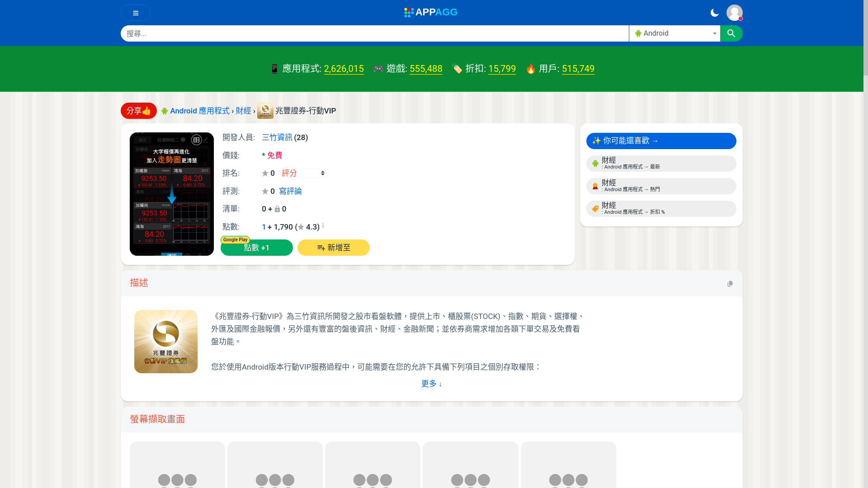
Task: Click the gold 兆豐證券 app icon
Action: tap(166, 342)
